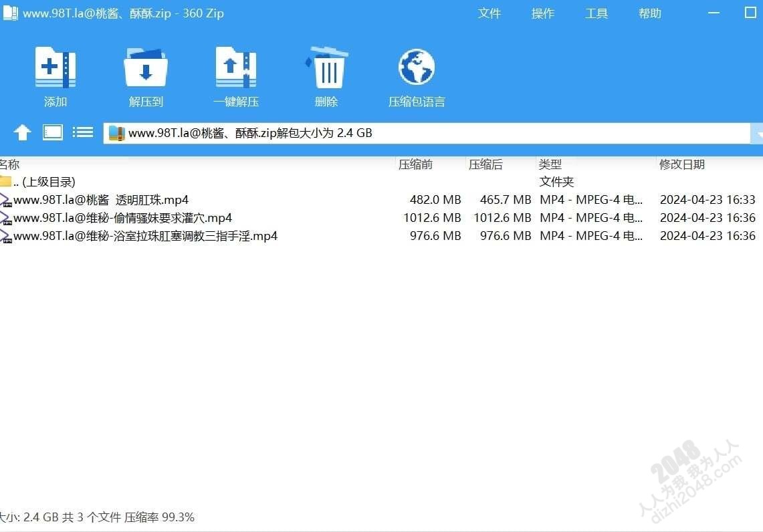
Task: Open the 解压到 (Extract to) tool
Action: click(146, 68)
